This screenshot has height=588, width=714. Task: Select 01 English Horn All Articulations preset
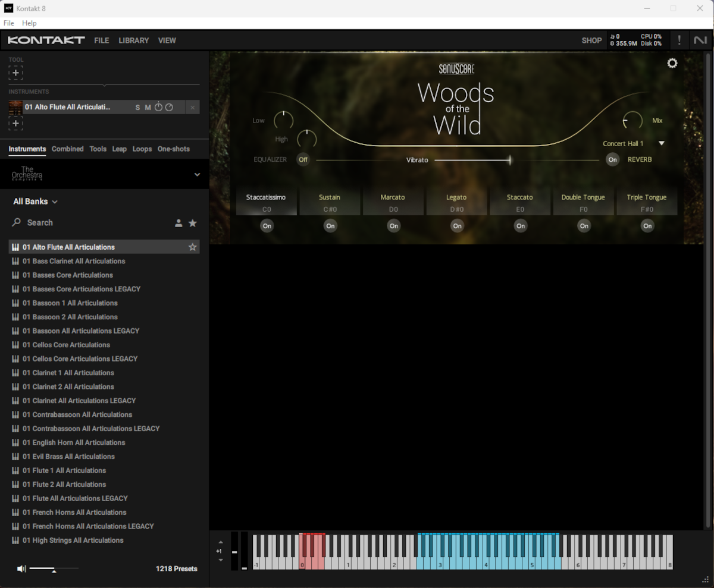[104, 442]
